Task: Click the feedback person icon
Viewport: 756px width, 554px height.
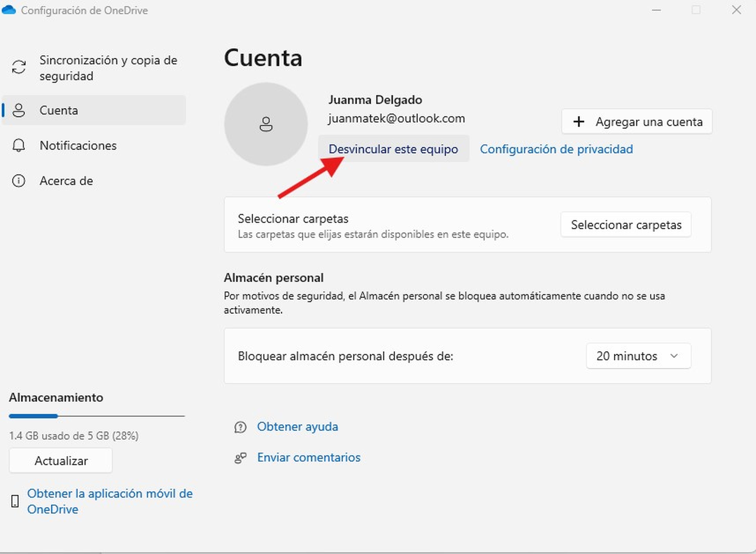Action: [240, 458]
